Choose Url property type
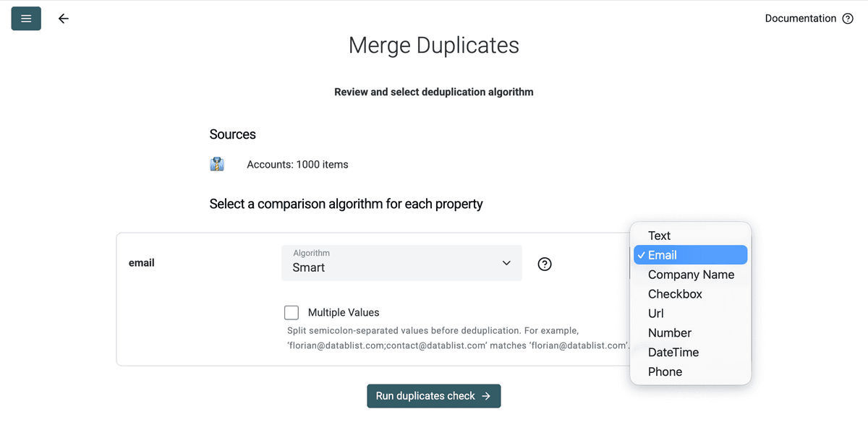Image resolution: width=868 pixels, height=443 pixels. click(690, 314)
